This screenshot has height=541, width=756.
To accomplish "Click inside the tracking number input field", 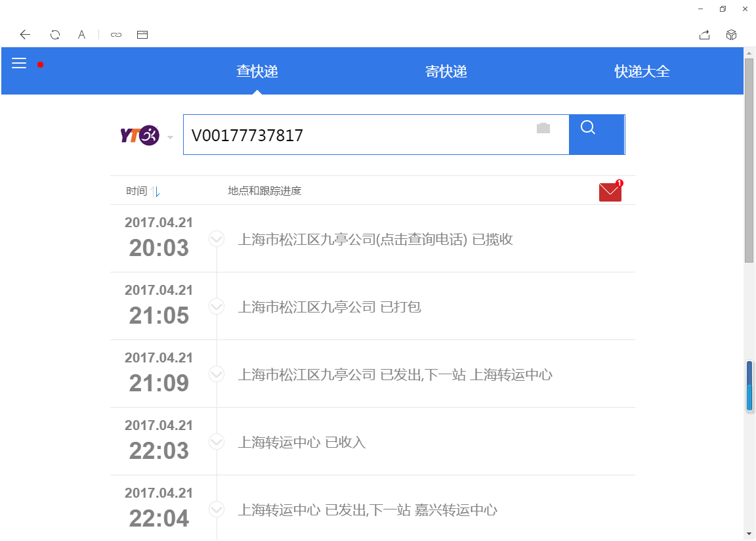I will coord(361,135).
